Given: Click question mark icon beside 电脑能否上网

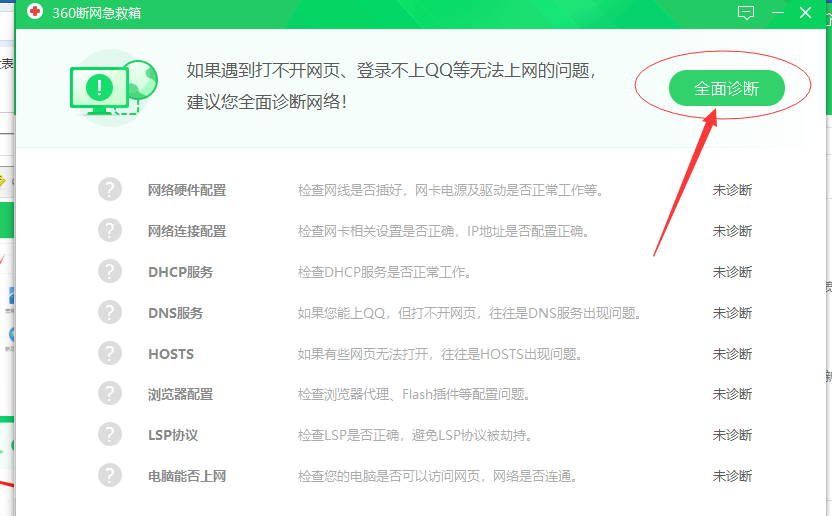Looking at the screenshot, I should 110,475.
